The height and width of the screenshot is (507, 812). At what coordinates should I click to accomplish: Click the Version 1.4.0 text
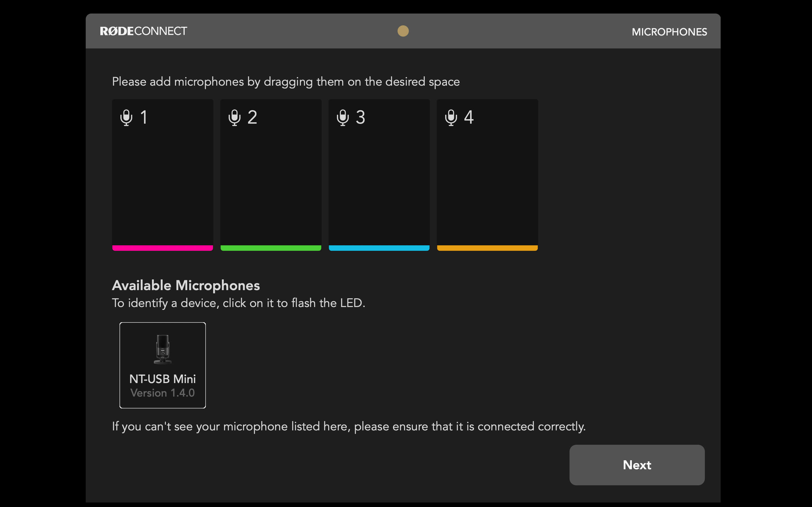click(x=163, y=393)
